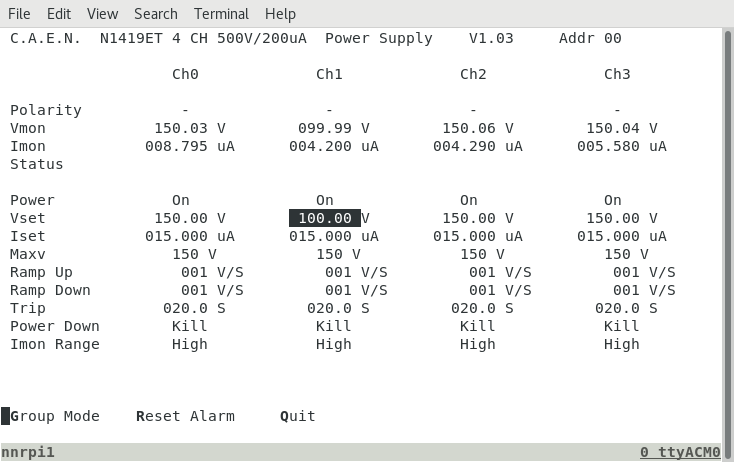Viewport: 734px width, 462px height.
Task: Select the Quit option
Action: [298, 416]
